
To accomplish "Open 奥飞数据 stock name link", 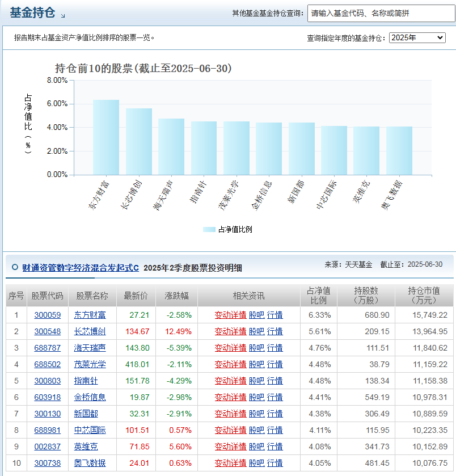I will (90, 463).
